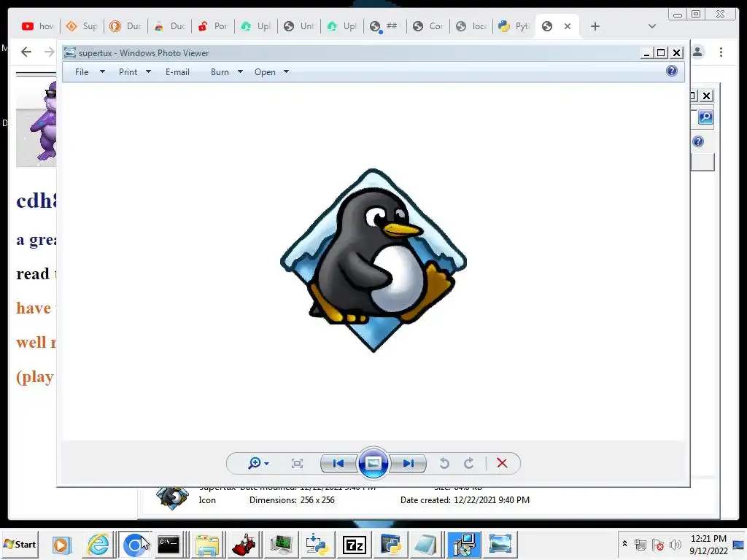Screen dimensions: 747x560
Task: Open the browser profile icon
Action: (x=697, y=52)
